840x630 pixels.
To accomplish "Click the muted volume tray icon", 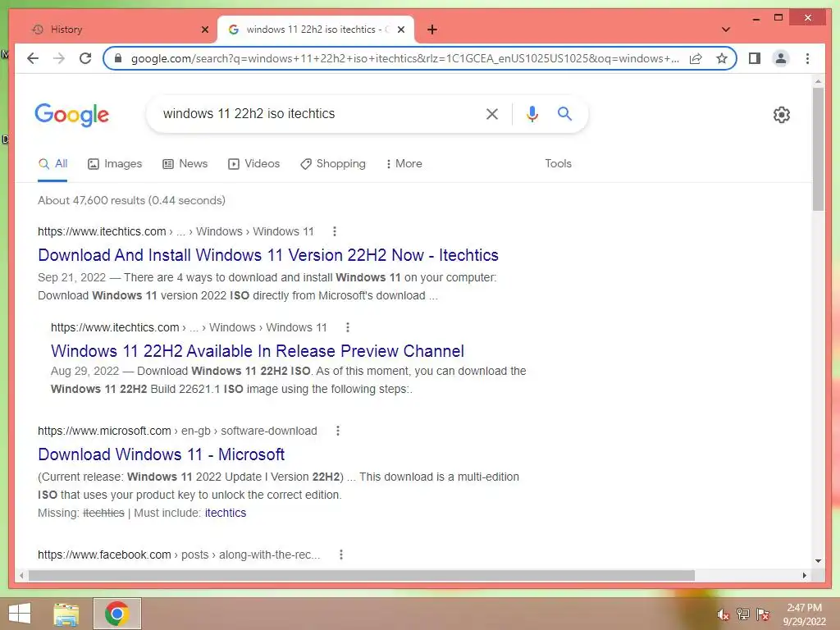I will coord(724,614).
